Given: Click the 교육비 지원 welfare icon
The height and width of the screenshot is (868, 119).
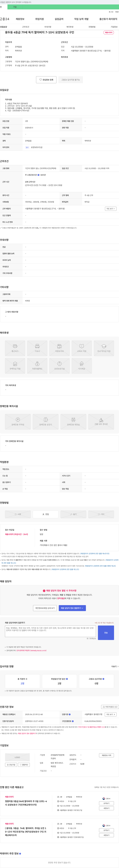Looking at the screenshot, I should pos(81,348).
